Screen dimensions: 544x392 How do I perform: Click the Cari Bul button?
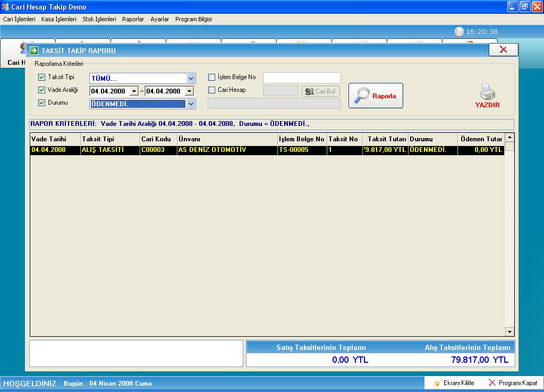[321, 91]
